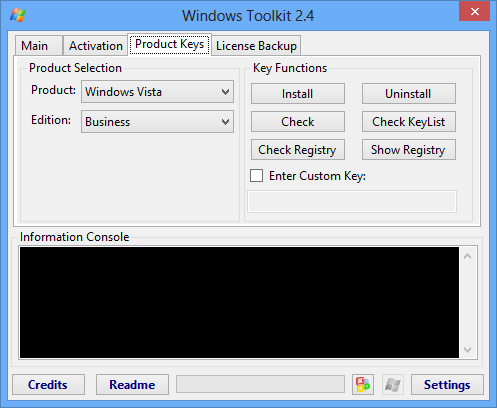Select the Product Keys tab

pos(169,44)
